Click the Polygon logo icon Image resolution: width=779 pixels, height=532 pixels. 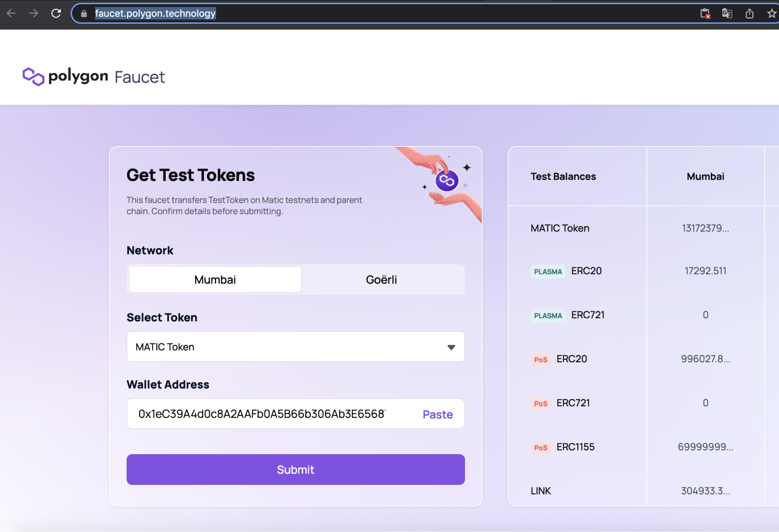33,77
